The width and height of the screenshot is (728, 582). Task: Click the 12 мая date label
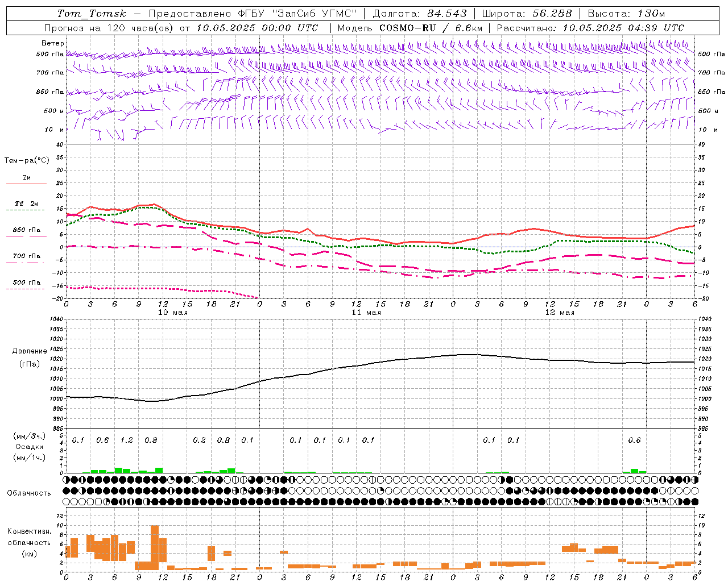560,313
